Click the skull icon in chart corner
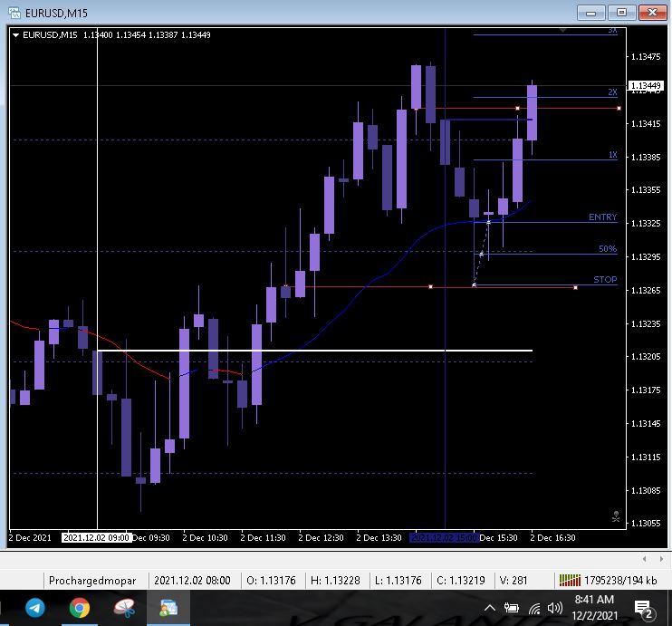672x626 pixels. [x=616, y=516]
